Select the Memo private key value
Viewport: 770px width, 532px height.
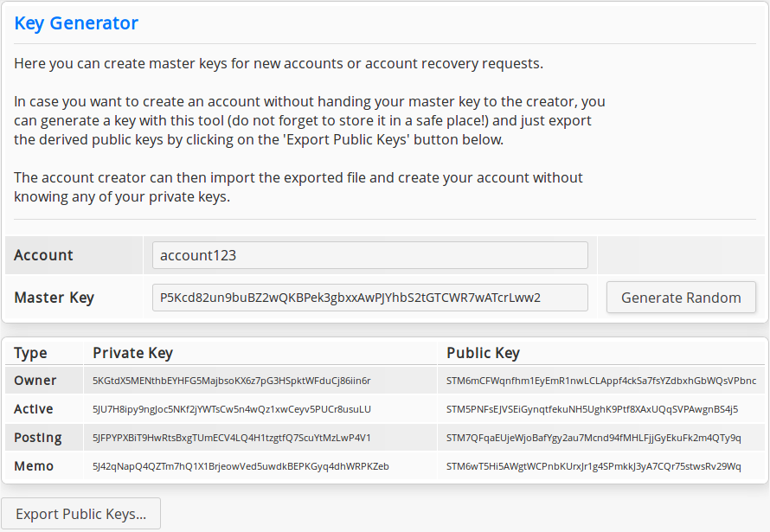[x=241, y=466]
